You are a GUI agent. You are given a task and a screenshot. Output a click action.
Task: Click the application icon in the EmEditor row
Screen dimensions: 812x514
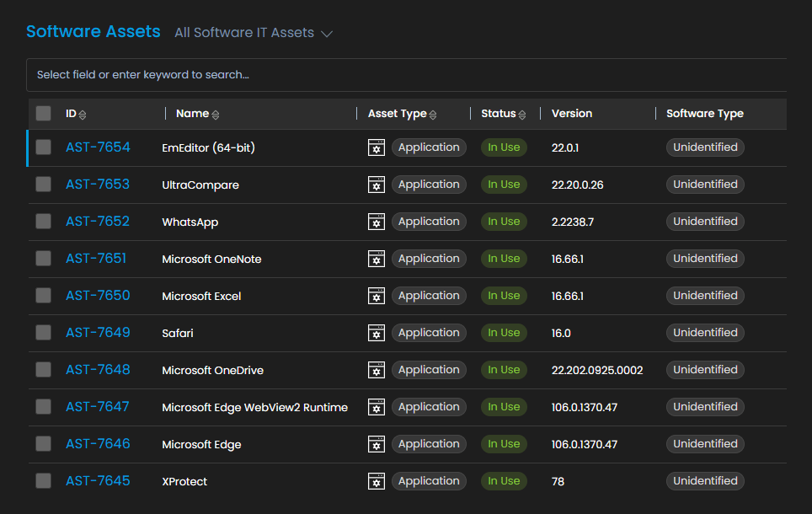(x=377, y=147)
